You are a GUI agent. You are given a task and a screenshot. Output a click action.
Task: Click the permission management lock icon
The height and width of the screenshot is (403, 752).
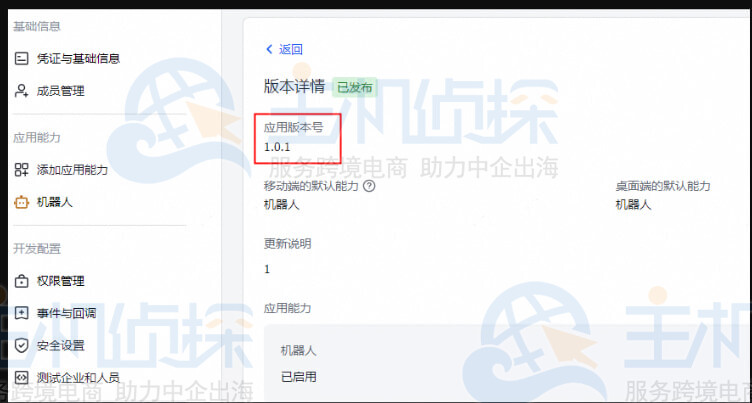point(22,281)
